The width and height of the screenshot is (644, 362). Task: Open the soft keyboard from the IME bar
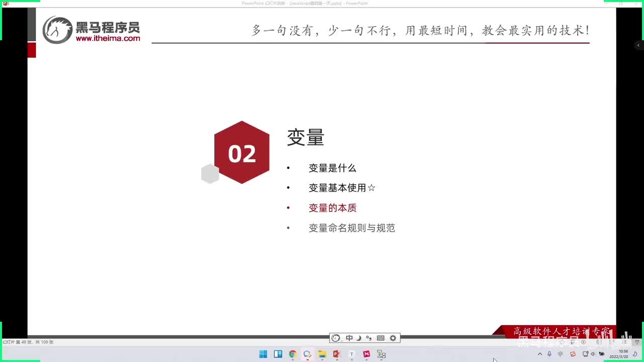tap(380, 338)
